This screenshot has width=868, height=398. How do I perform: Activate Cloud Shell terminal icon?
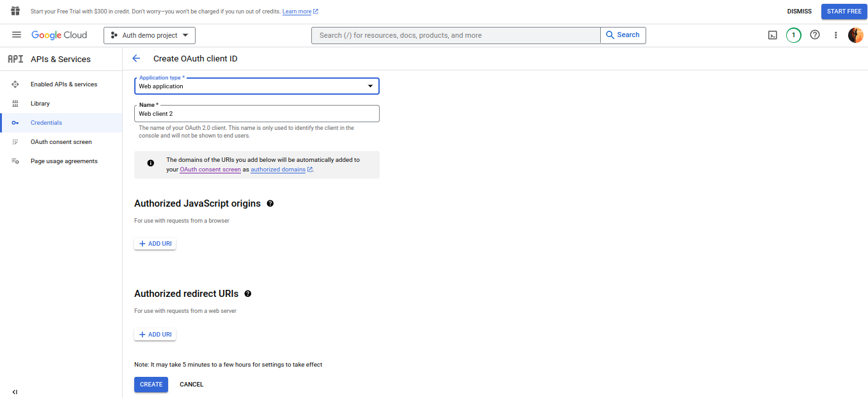pos(772,35)
